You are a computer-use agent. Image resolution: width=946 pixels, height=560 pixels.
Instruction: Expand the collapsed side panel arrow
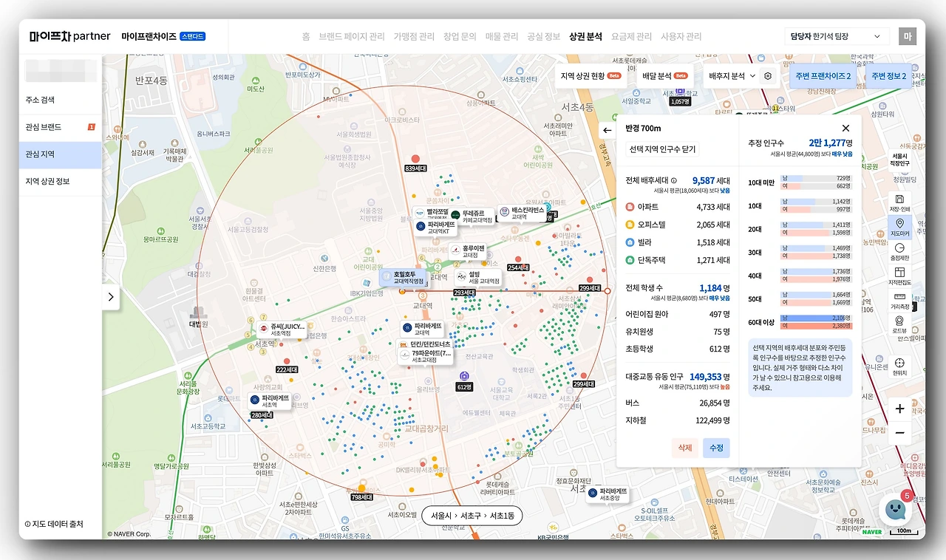111,297
